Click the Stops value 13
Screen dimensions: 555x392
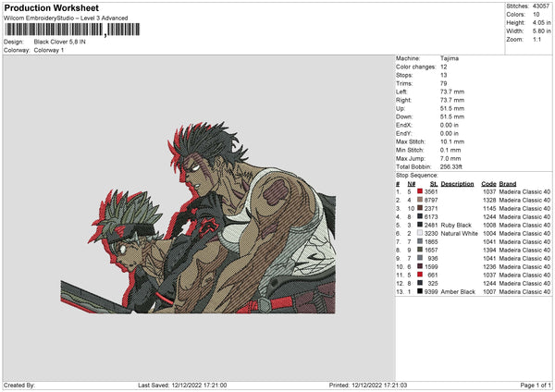[x=443, y=75]
